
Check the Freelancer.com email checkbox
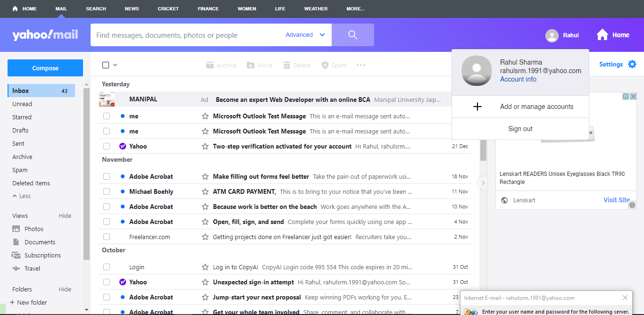click(x=107, y=237)
